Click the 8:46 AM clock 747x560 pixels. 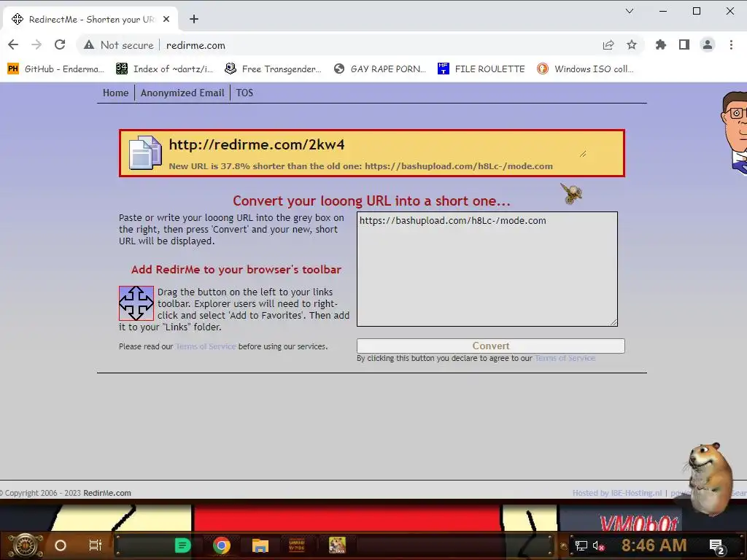pyautogui.click(x=654, y=545)
